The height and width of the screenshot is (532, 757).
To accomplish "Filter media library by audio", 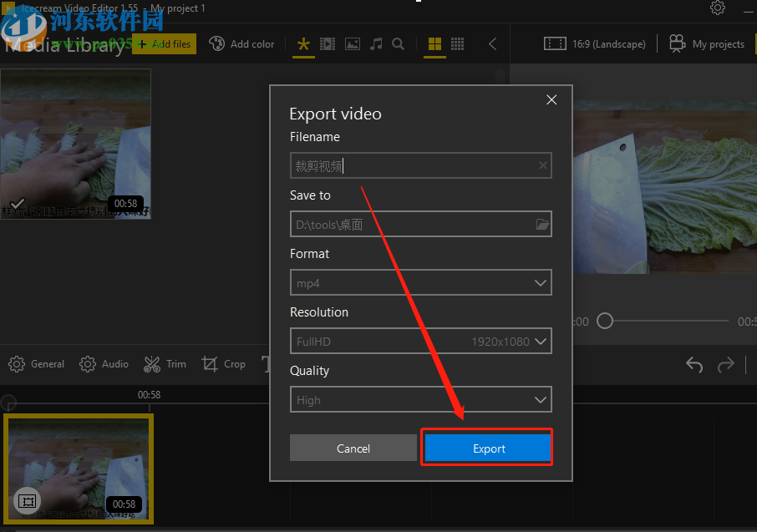I will (376, 44).
